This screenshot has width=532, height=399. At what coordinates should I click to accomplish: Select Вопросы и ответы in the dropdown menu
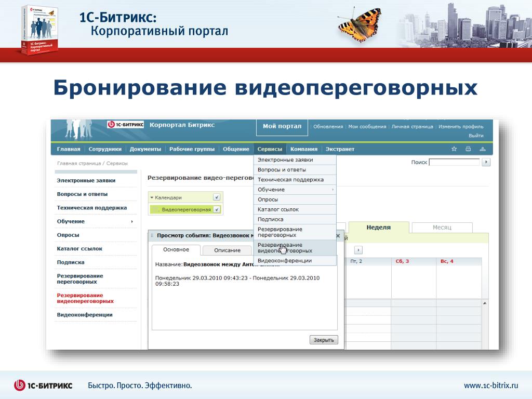pyautogui.click(x=295, y=170)
